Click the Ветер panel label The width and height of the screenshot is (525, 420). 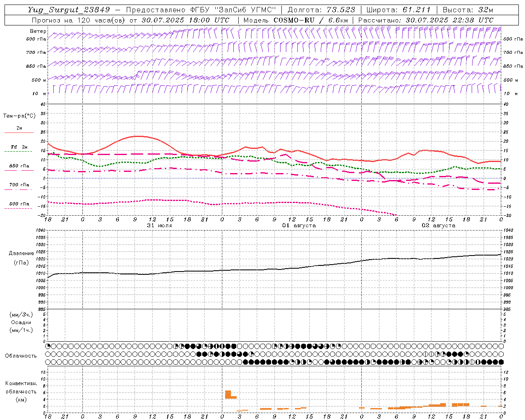click(38, 31)
